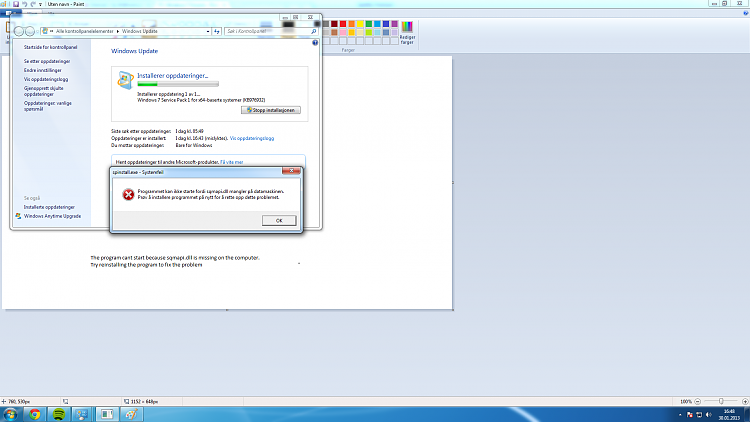This screenshot has width=750, height=422.
Task: Click the Undo arrow in Paint's title bar
Action: click(x=24, y=4)
